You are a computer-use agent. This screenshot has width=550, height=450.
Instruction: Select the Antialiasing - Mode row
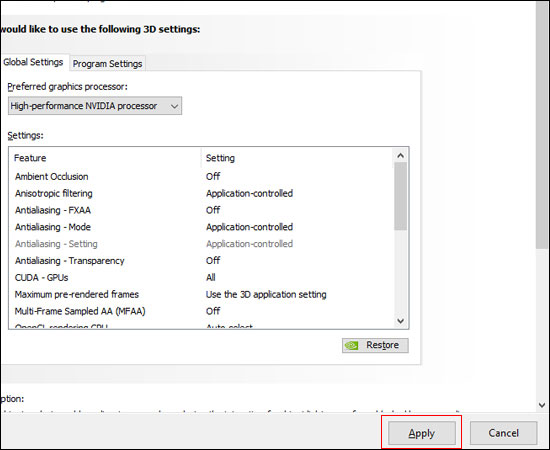[x=202, y=227]
